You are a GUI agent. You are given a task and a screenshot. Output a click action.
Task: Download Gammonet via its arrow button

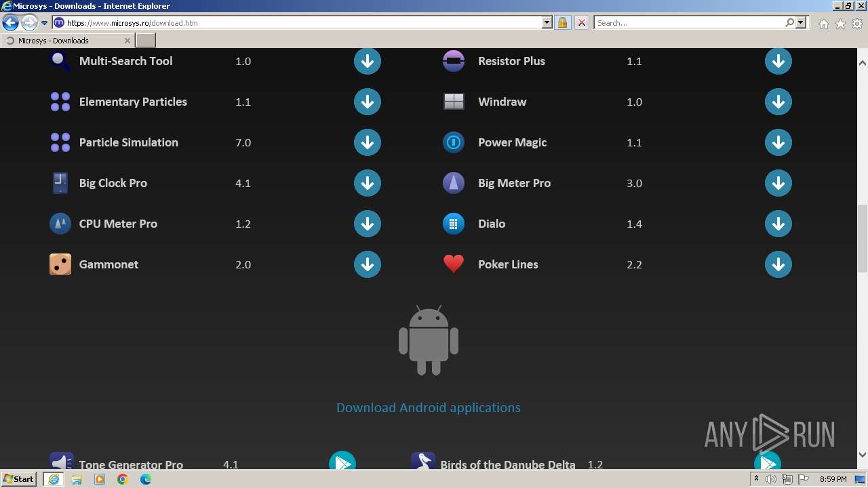tap(367, 264)
